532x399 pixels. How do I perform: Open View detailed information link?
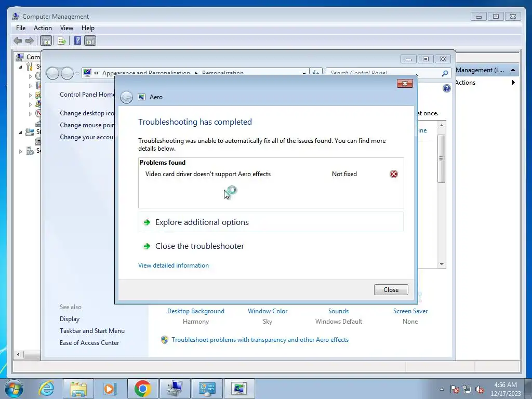[174, 265]
